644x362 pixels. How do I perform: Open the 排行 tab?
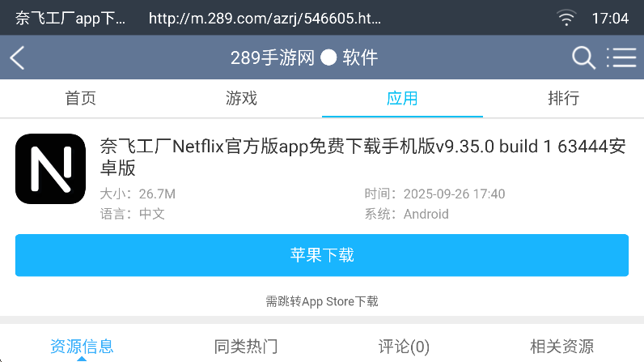point(563,98)
